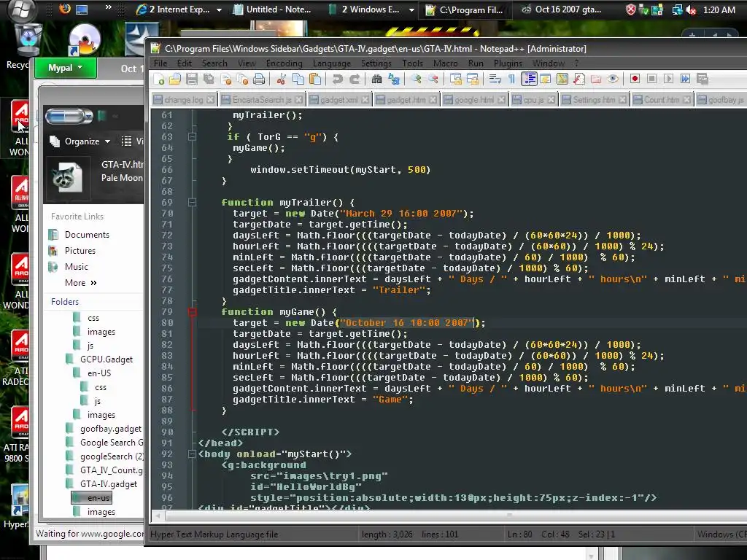Switch to the gadget.htm tab
Screen dimensions: 747x560
click(406, 100)
